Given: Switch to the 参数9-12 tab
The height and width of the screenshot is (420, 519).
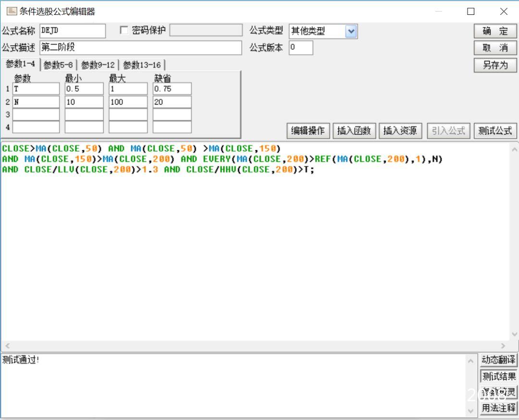Looking at the screenshot, I should [x=98, y=65].
